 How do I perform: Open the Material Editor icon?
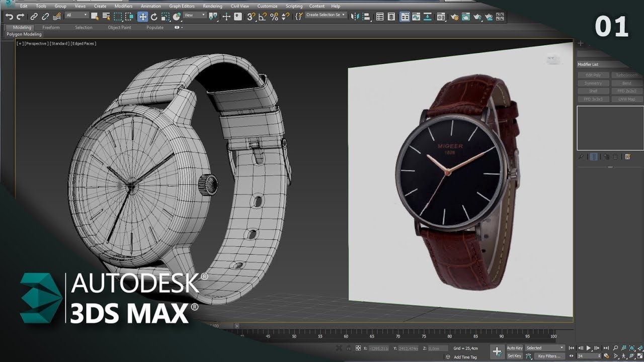[441, 17]
